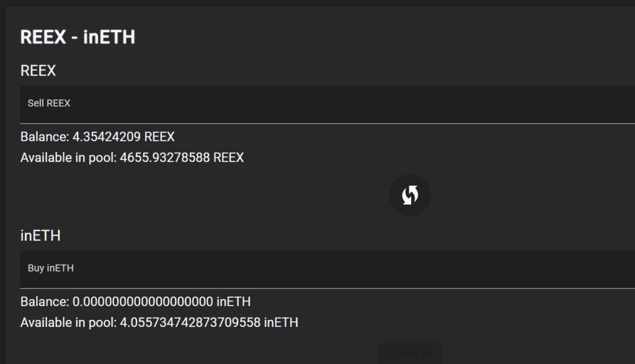The height and width of the screenshot is (364, 635).
Task: Click the Sell REEX placeholder label
Action: tap(49, 104)
